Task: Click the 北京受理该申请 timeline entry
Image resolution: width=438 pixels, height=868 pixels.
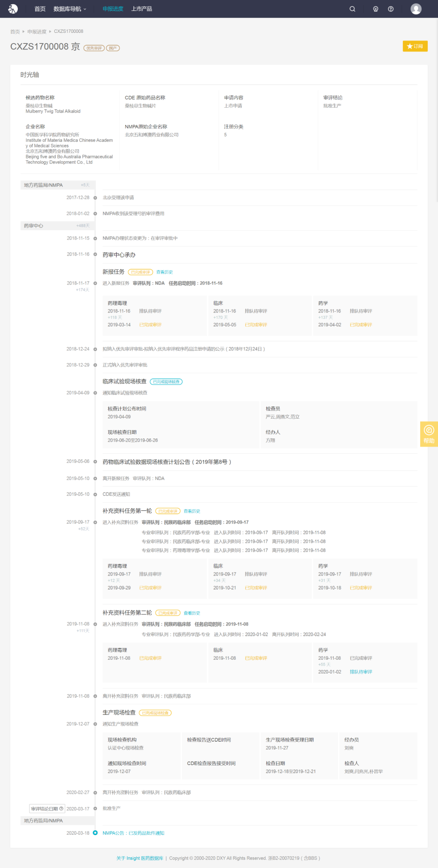Action: point(118,198)
